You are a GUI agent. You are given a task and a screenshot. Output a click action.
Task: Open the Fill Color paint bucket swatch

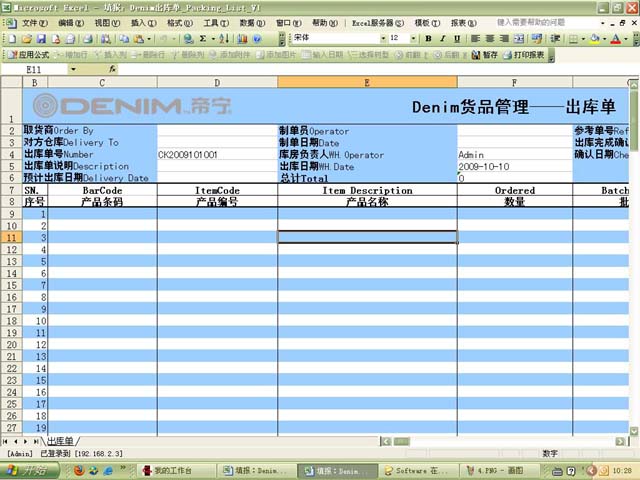coord(594,38)
